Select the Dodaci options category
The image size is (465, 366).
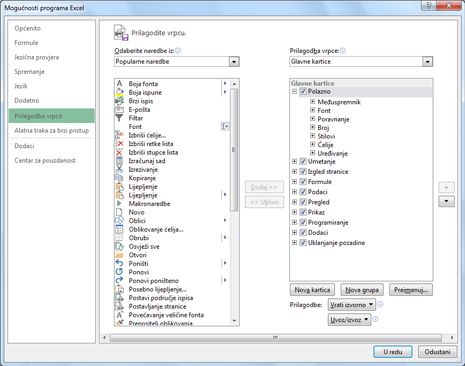point(24,146)
